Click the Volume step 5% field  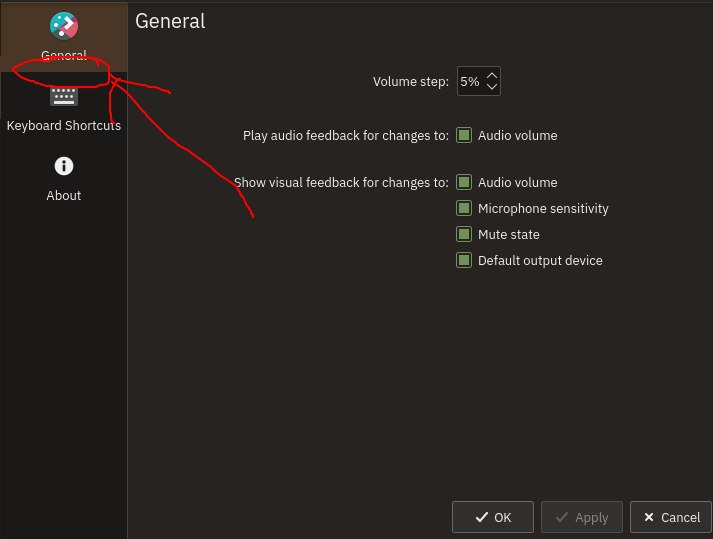(x=478, y=81)
